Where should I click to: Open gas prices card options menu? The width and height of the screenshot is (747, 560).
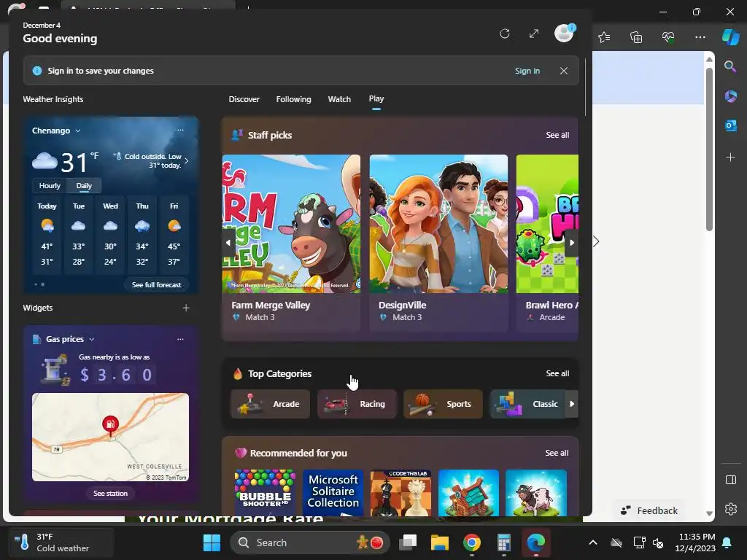[180, 339]
